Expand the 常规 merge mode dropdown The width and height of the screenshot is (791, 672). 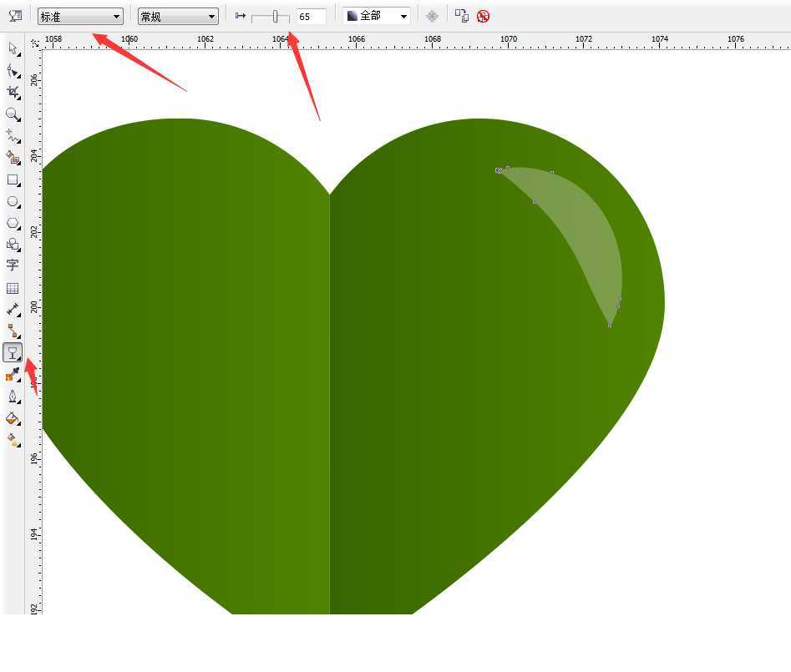178,17
